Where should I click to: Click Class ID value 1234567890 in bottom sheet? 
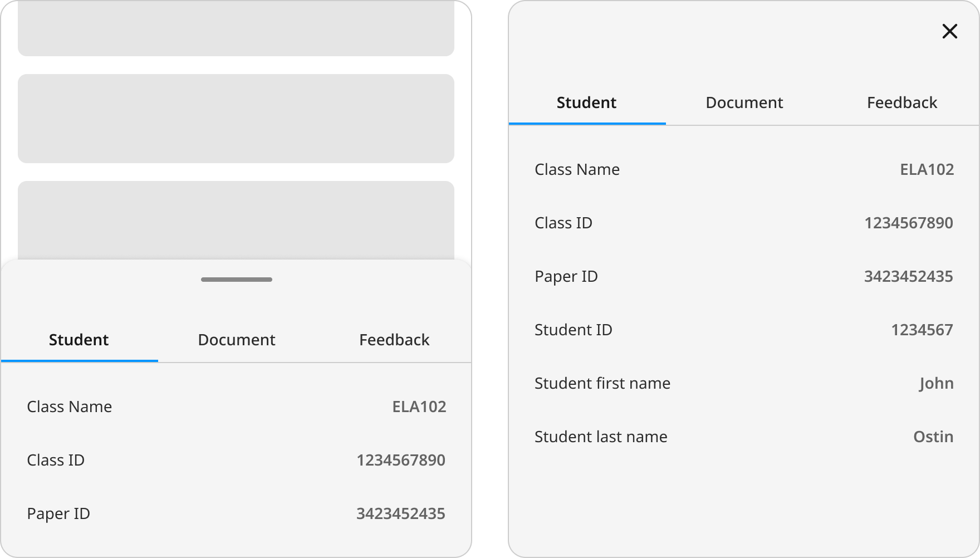401,460
